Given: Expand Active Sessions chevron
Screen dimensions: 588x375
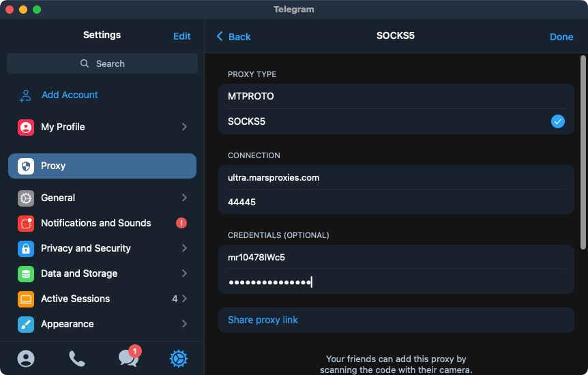Looking at the screenshot, I should point(184,299).
